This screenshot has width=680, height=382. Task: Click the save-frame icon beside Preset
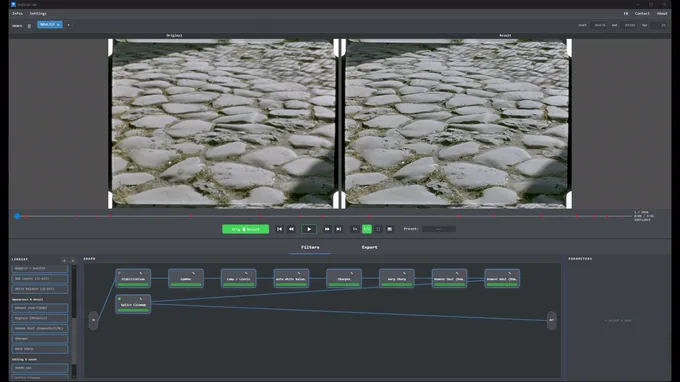point(389,229)
